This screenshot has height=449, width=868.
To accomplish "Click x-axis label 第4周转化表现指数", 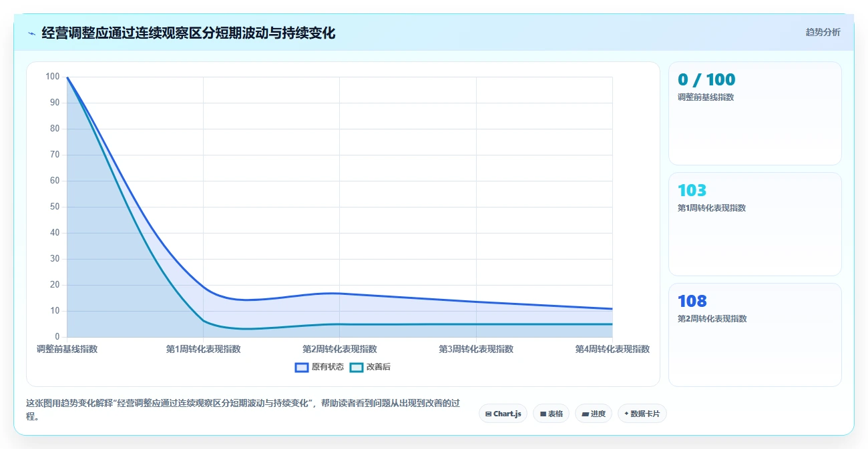I will (x=612, y=349).
